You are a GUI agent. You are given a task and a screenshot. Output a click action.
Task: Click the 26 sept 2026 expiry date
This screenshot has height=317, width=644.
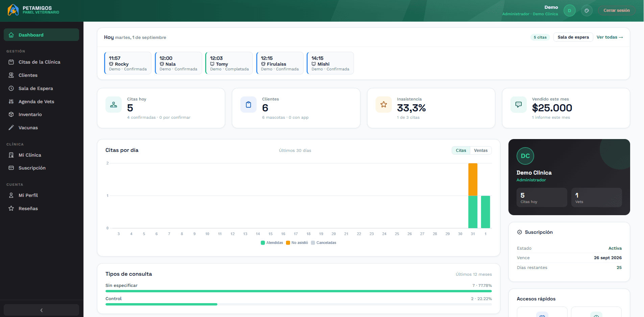(607, 258)
